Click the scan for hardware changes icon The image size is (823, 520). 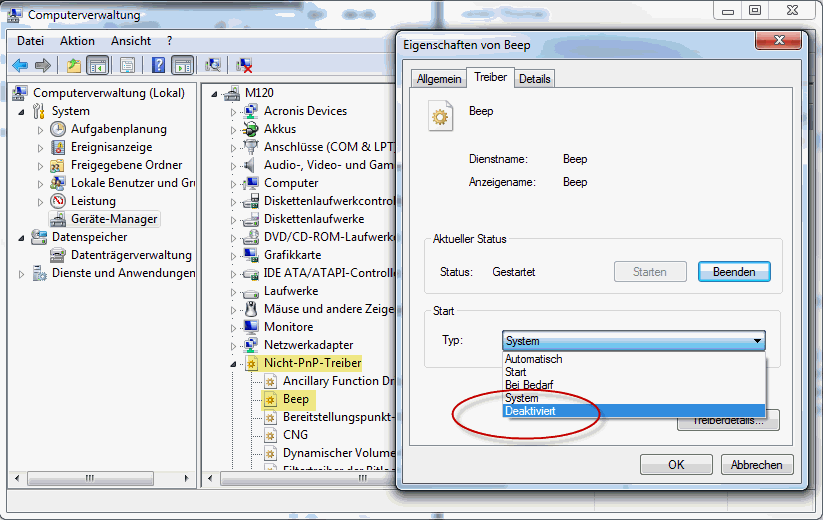tap(213, 65)
